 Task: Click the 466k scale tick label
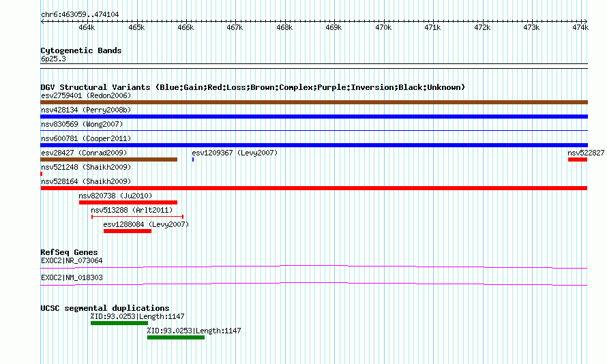186,27
